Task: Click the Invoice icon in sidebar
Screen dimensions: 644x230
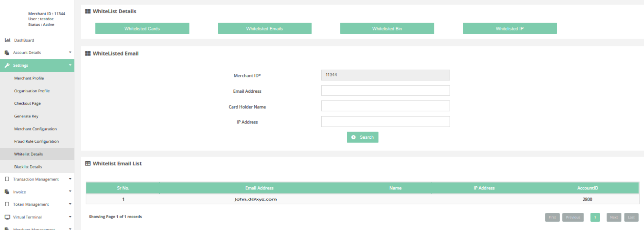Action: click(7, 192)
